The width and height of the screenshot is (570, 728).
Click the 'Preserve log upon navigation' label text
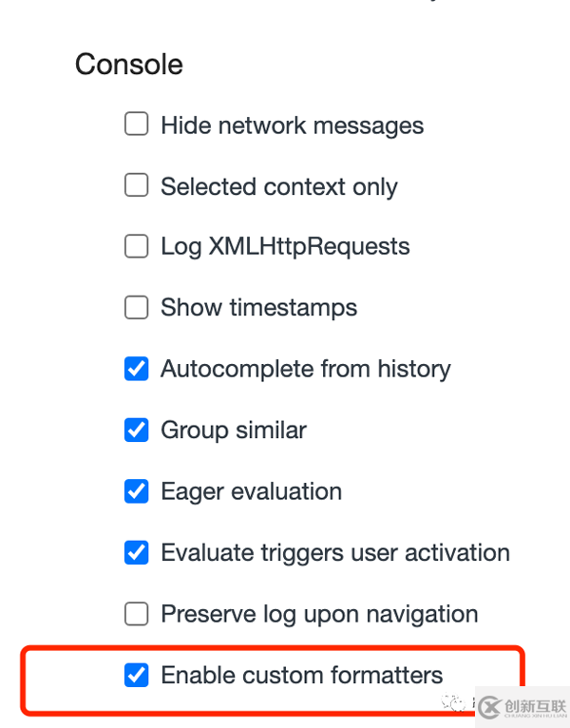click(x=319, y=615)
